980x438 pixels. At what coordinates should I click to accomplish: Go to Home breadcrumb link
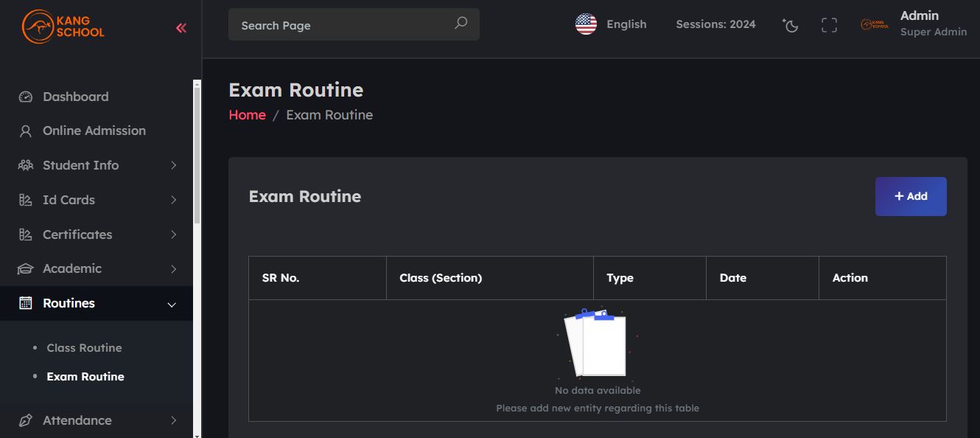click(247, 115)
